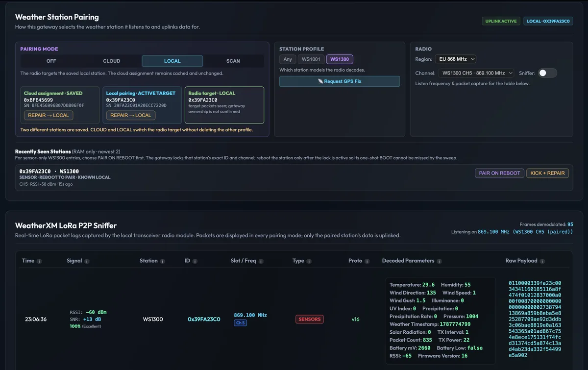The image size is (588, 370).
Task: Switch pairing mode to CLOUD
Action: pos(112,61)
